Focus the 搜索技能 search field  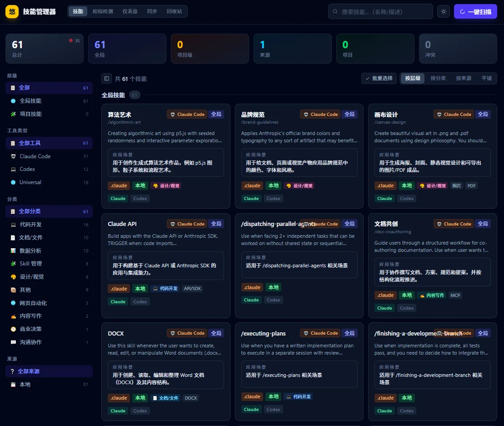click(x=380, y=11)
